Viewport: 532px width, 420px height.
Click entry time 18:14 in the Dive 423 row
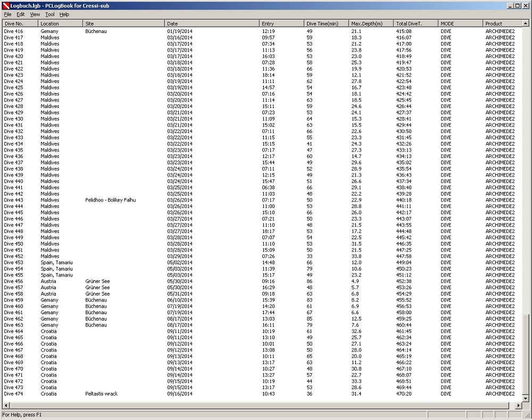click(x=268, y=75)
